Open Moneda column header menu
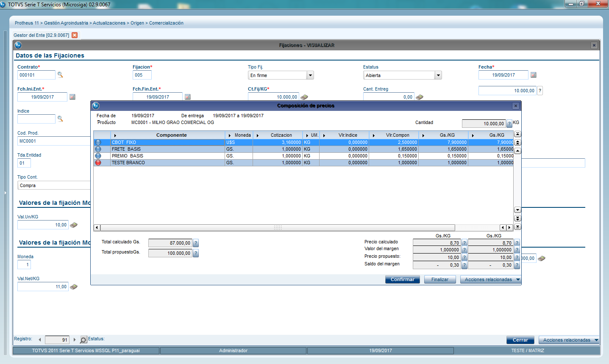 click(230, 135)
